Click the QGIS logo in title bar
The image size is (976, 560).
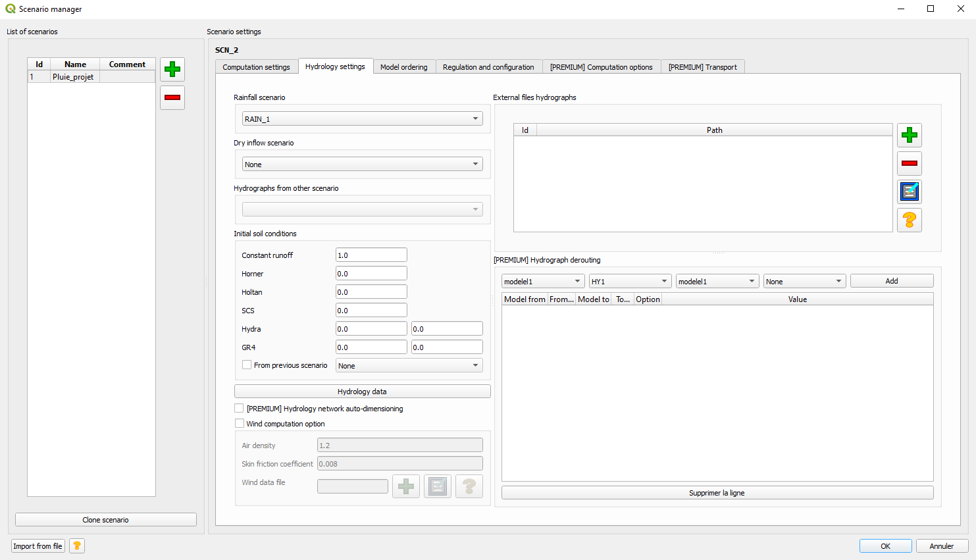click(10, 9)
